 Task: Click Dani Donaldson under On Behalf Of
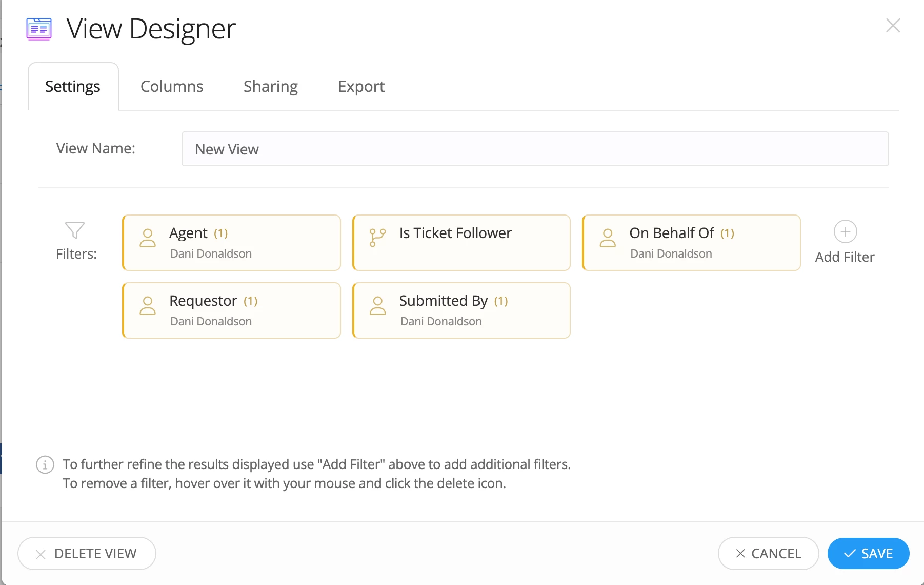tap(671, 254)
